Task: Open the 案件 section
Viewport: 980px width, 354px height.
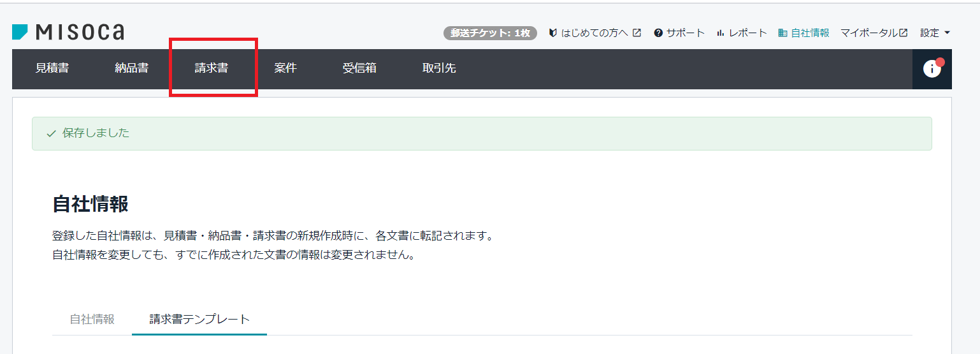Action: [x=285, y=68]
